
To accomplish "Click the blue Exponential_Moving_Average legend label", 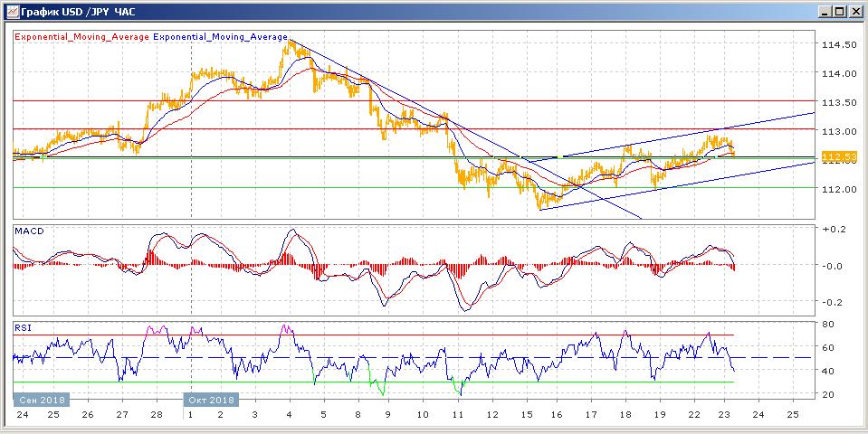I will pos(221,37).
